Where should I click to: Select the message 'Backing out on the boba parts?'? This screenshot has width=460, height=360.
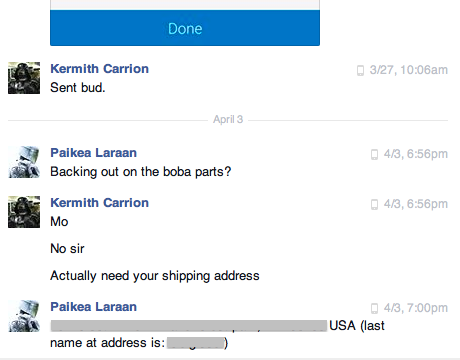tap(140, 172)
